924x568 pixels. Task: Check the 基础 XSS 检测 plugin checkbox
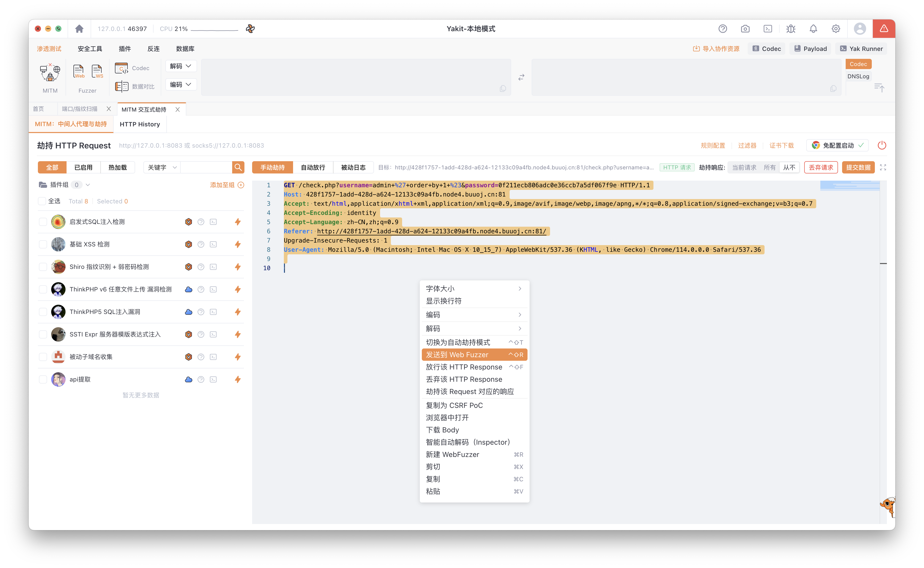pos(43,244)
